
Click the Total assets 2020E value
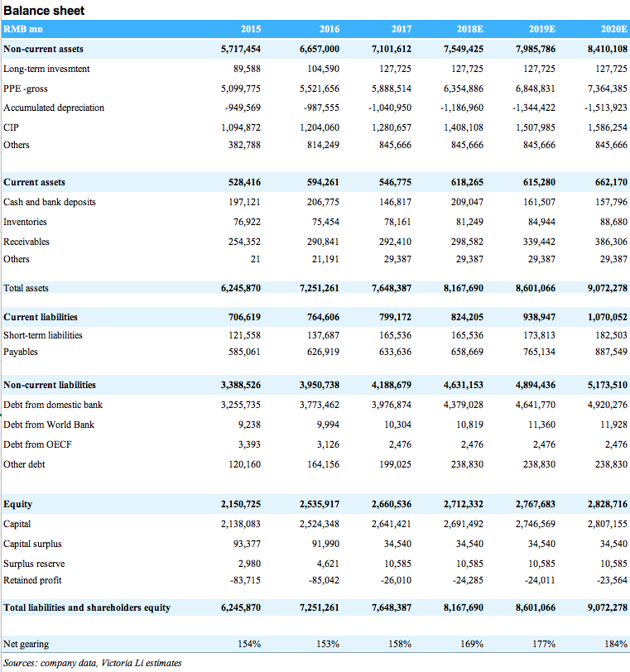coord(606,288)
